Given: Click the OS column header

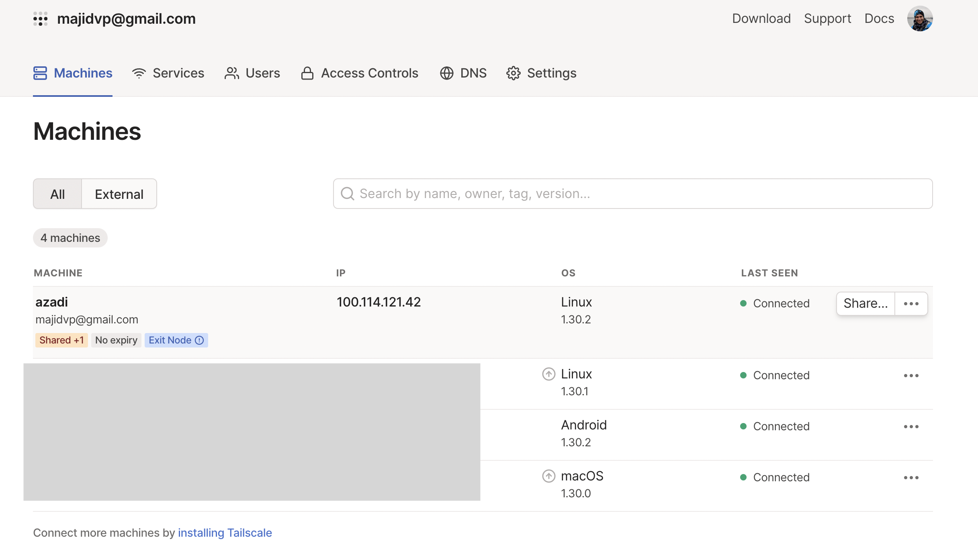Looking at the screenshot, I should pyautogui.click(x=568, y=273).
